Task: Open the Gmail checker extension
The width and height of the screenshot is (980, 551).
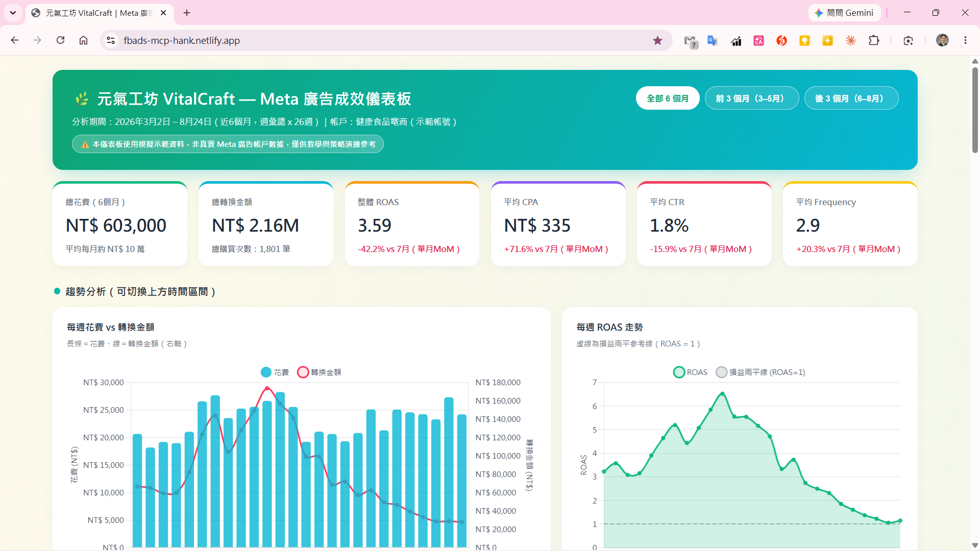Action: pyautogui.click(x=690, y=41)
